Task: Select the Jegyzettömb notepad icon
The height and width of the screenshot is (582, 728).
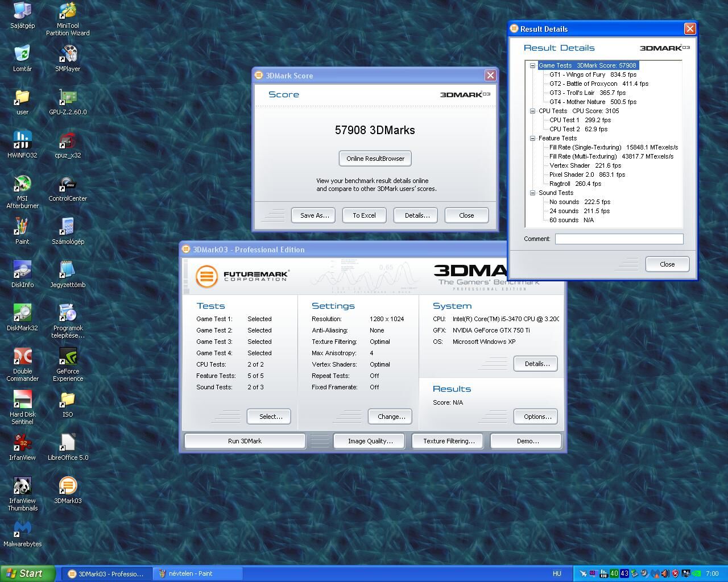Action: click(68, 275)
